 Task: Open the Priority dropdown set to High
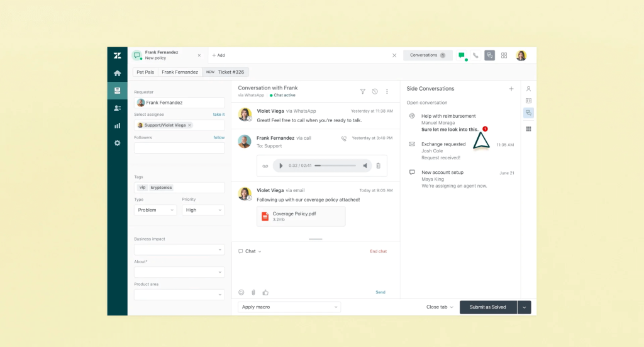pos(203,210)
